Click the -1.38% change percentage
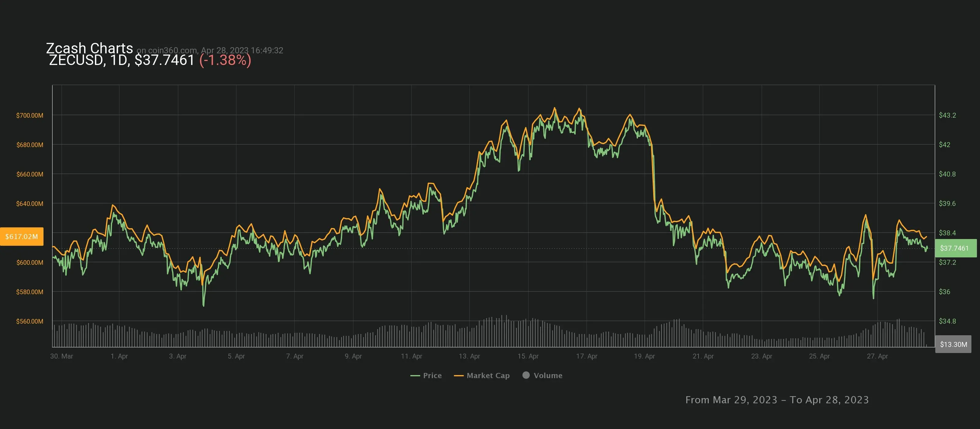Screen dimensions: 980x429 click(225, 60)
